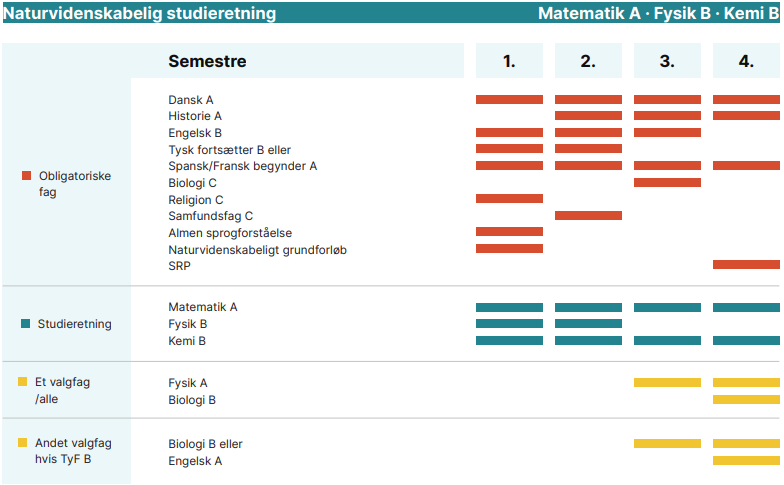Viewport: 784px width, 485px height.
Task: Click the Historie A subject label
Action: coord(194,116)
